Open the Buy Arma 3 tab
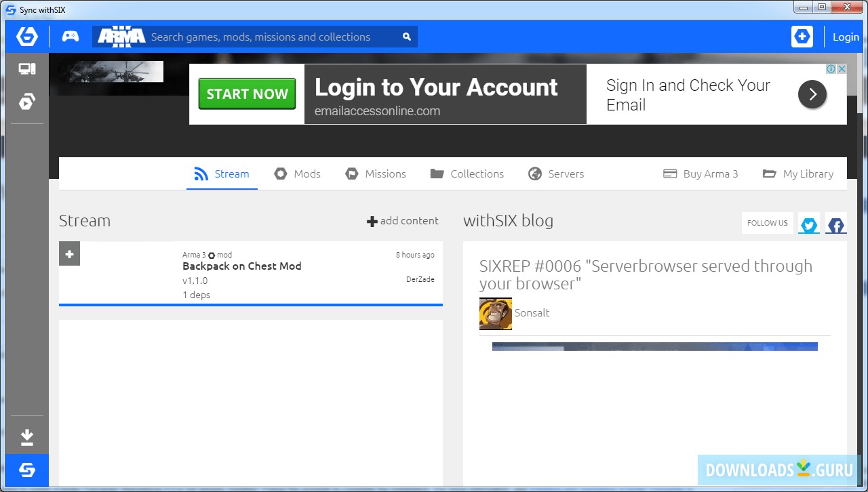 point(701,174)
